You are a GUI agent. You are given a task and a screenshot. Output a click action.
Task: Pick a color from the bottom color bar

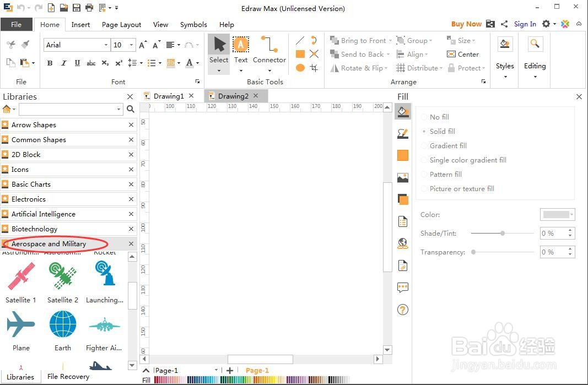(x=251, y=380)
